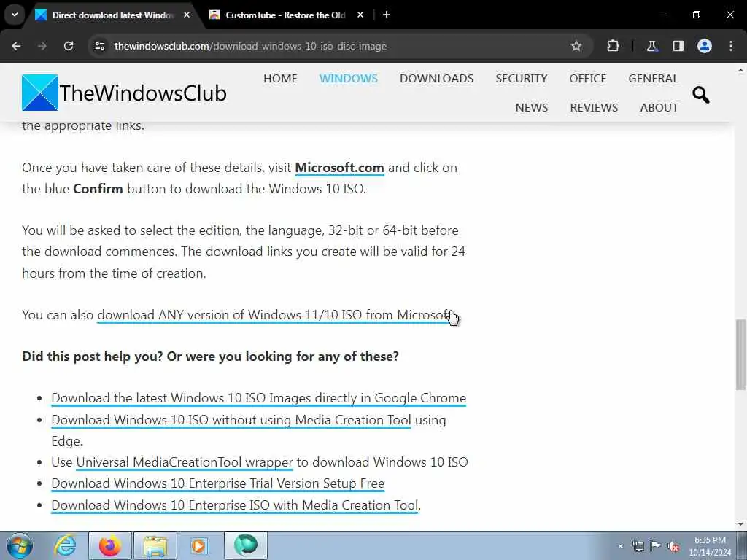
Task: Reload the current page
Action: point(69,46)
